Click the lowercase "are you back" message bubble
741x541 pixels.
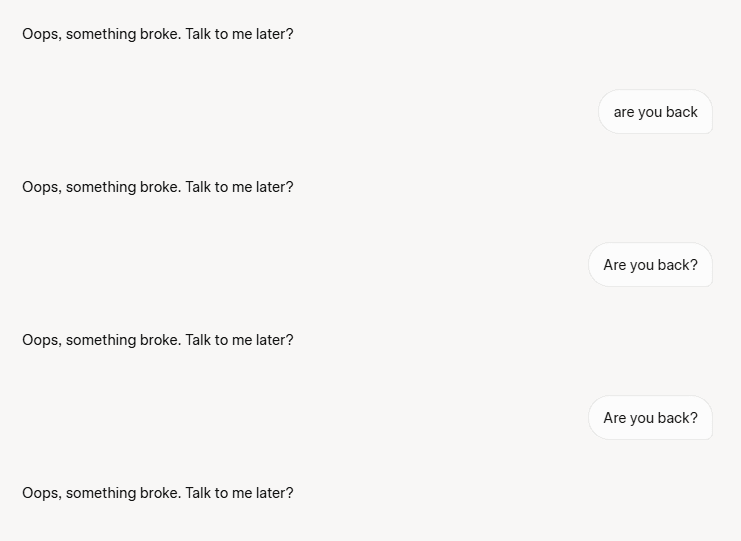(x=655, y=112)
